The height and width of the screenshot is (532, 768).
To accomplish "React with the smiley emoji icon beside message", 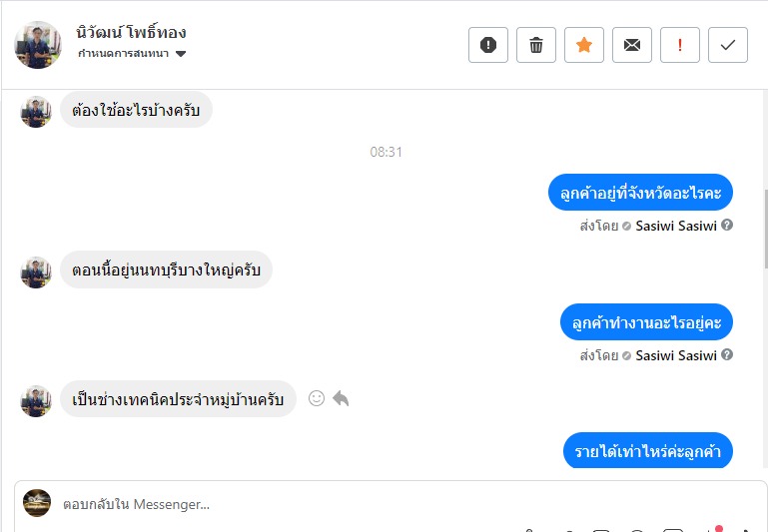I will (x=317, y=398).
